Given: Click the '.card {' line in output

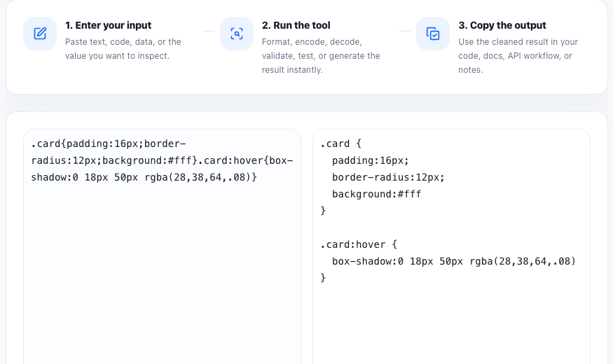Looking at the screenshot, I should click(341, 143).
